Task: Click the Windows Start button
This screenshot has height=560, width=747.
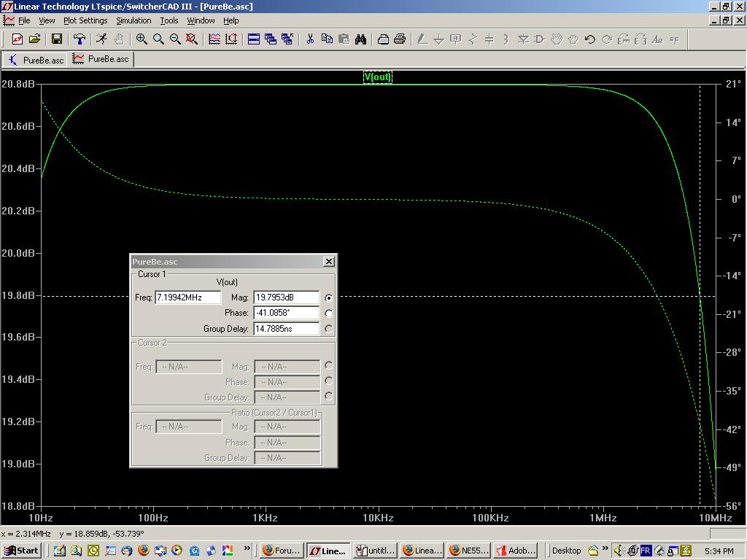Action: pos(21,551)
